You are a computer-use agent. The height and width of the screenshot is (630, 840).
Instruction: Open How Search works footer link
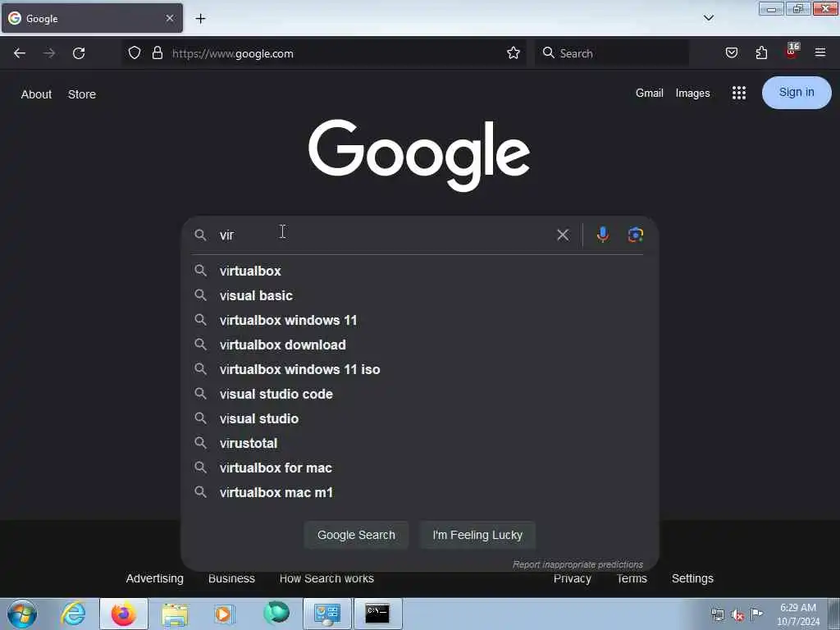[326, 578]
